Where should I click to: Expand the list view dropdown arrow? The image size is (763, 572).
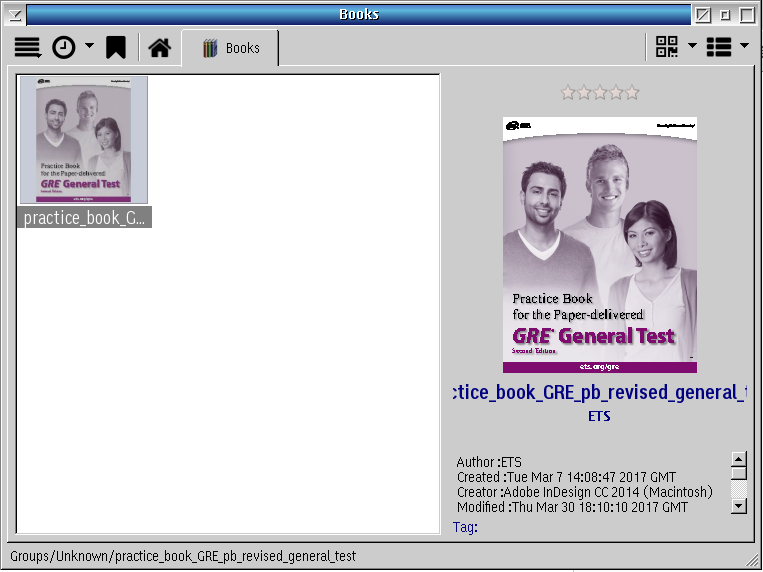(744, 46)
